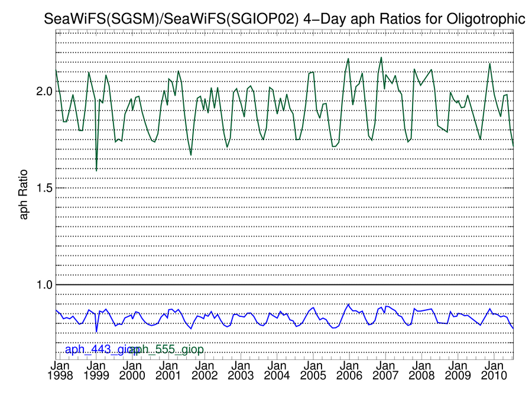Click the green line's highest peak near Jan 2007
The height and width of the screenshot is (399, 532).
[x=381, y=57]
